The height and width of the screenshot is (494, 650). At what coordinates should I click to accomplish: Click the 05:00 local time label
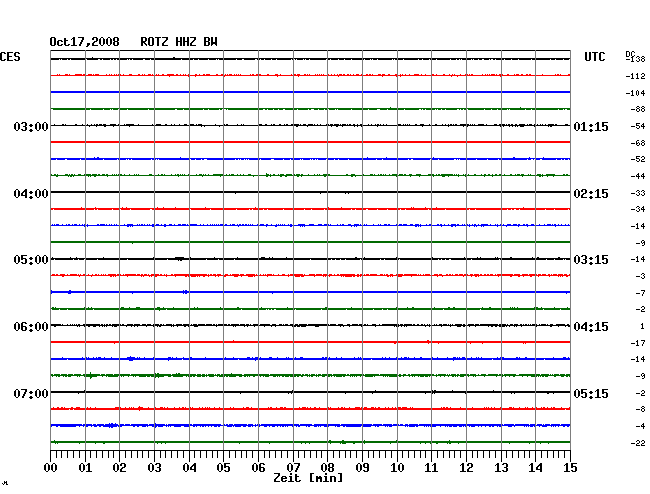(31, 260)
